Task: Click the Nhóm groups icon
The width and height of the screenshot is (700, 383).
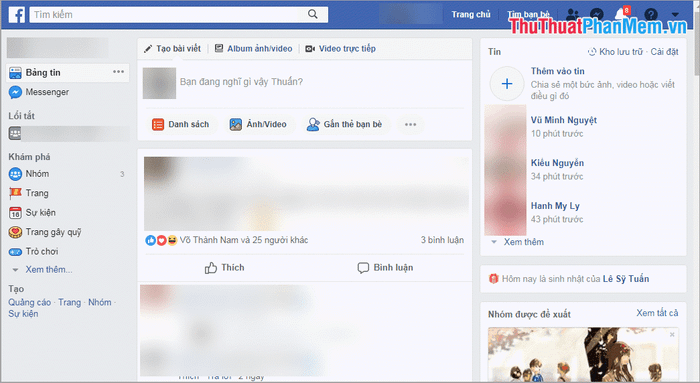Action: tap(15, 174)
